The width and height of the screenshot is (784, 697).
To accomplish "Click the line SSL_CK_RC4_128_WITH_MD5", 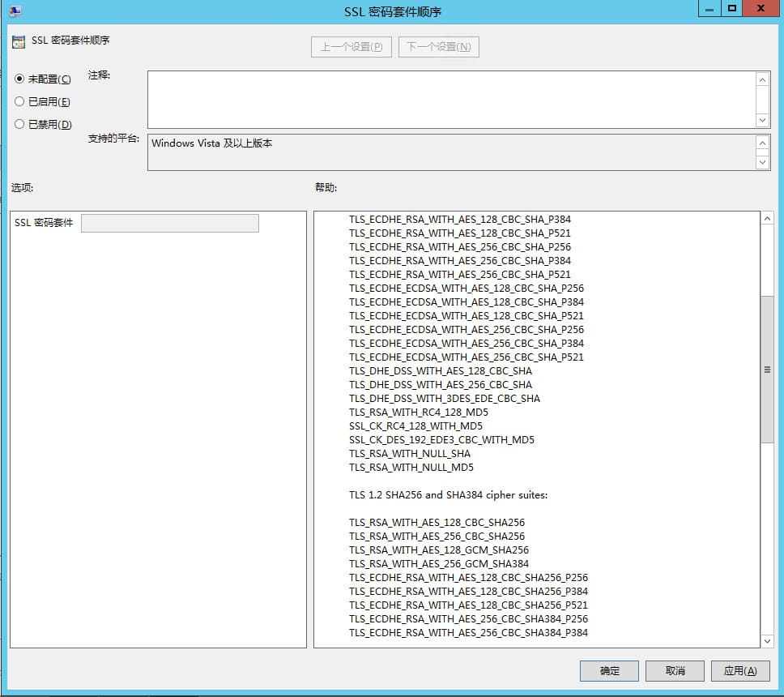I will pos(416,425).
